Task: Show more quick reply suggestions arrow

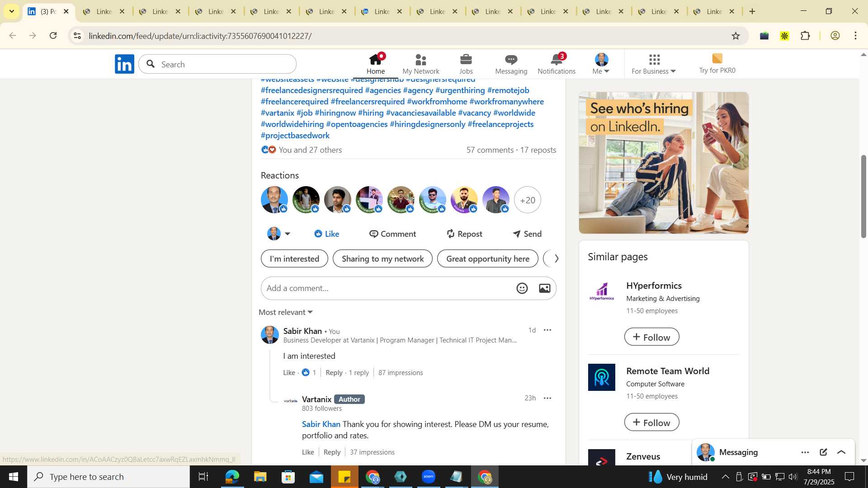Action: pyautogui.click(x=556, y=258)
